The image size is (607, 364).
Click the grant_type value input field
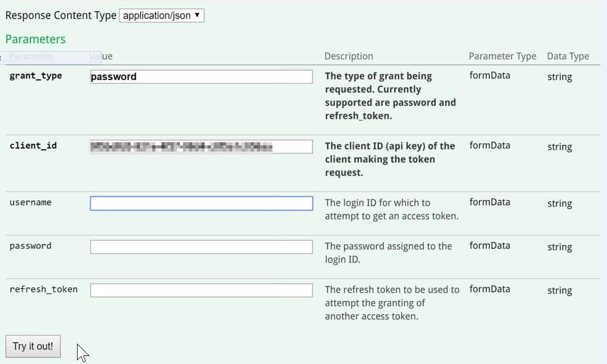tap(201, 76)
